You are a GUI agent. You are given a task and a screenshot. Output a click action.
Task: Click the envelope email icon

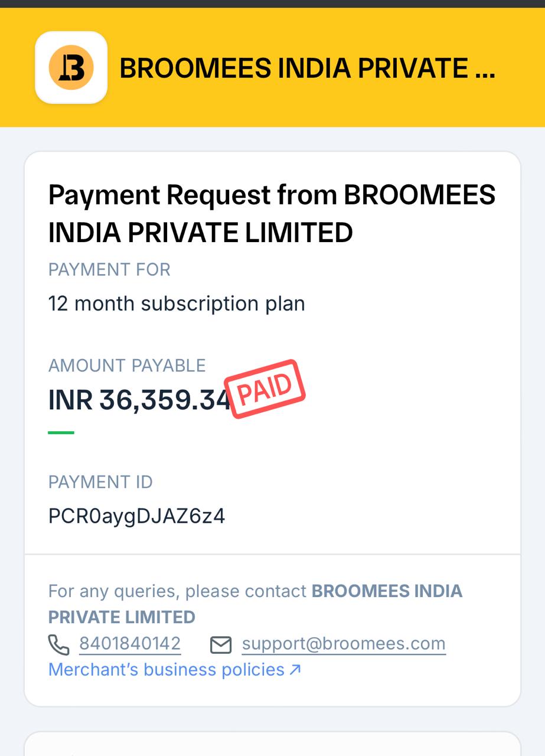point(221,644)
